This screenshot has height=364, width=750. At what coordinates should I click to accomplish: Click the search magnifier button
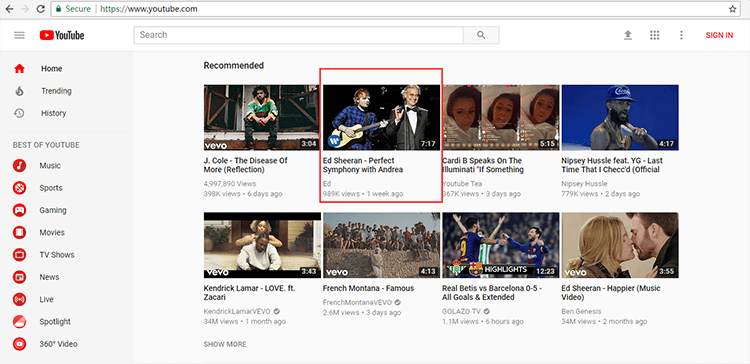click(481, 35)
